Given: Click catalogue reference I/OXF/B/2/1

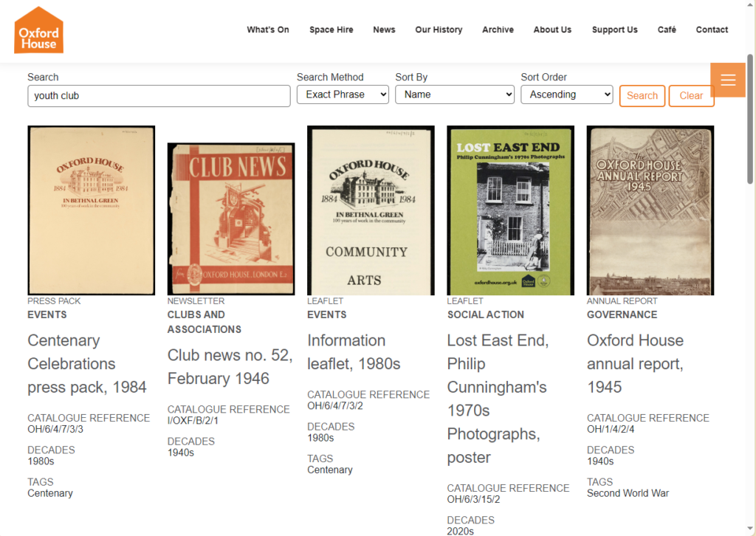Looking at the screenshot, I should 193,420.
